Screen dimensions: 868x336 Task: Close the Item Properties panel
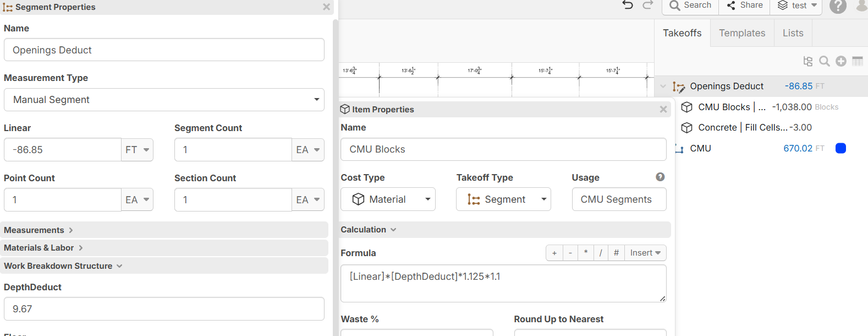(663, 110)
